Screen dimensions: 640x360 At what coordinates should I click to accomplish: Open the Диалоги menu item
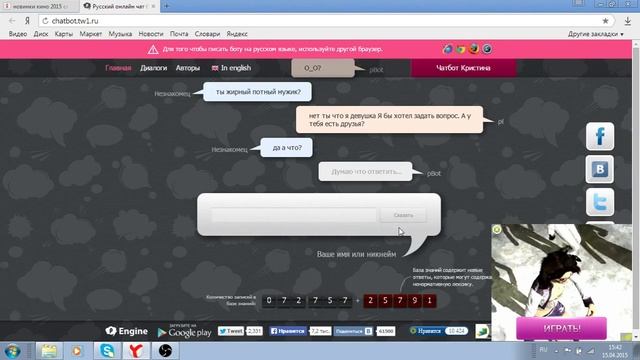tap(153, 68)
